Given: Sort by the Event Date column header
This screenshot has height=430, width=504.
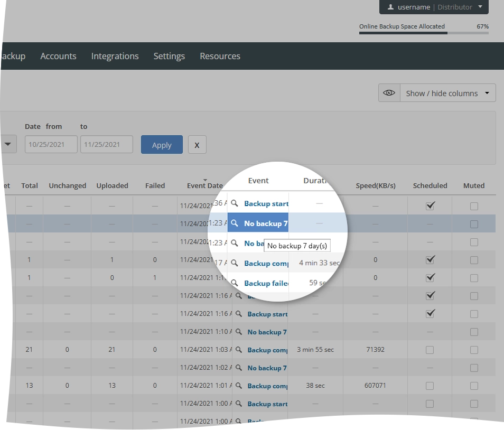Looking at the screenshot, I should pos(205,185).
